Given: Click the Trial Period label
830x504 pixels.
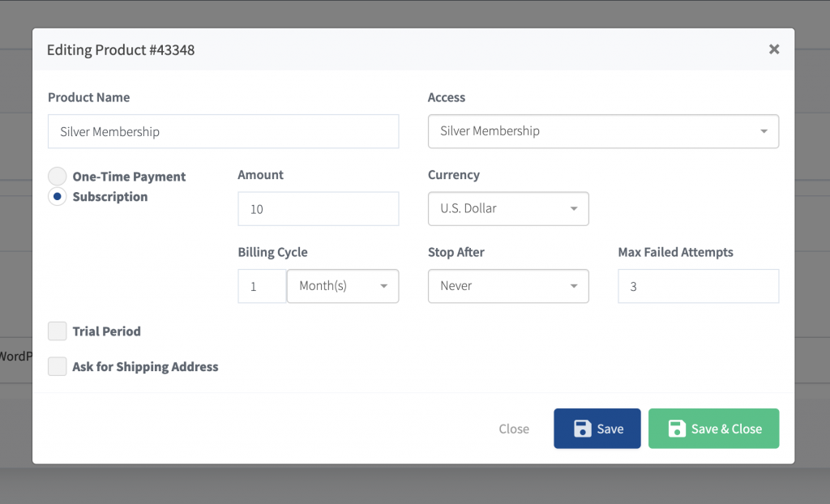Looking at the screenshot, I should [106, 331].
